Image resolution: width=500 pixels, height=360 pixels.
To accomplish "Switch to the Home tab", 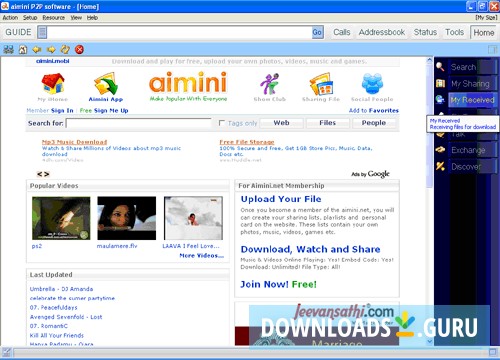I will point(484,33).
